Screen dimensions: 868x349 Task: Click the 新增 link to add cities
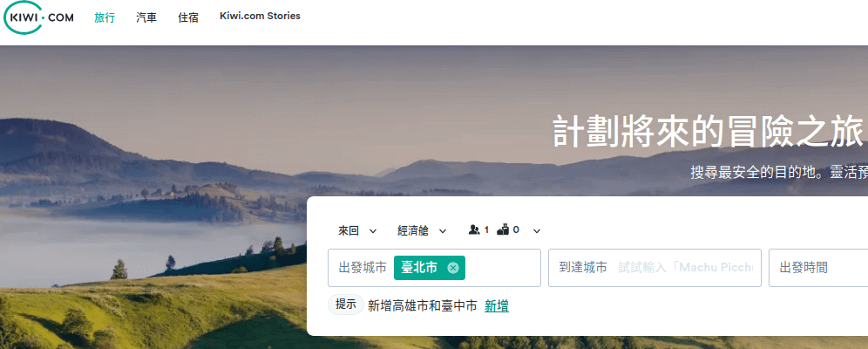[497, 305]
